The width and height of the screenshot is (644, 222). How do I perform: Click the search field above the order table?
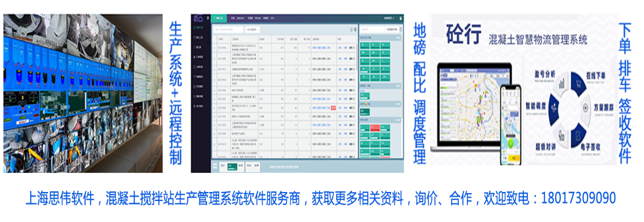click(229, 29)
